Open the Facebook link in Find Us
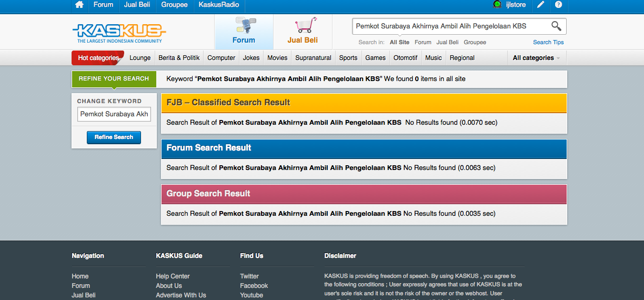 tap(254, 286)
